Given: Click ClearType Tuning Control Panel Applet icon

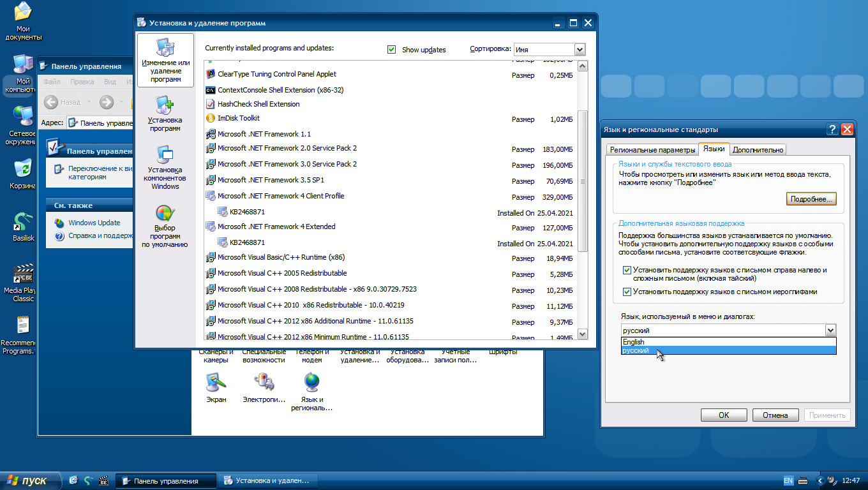Looking at the screenshot, I should click(211, 74).
